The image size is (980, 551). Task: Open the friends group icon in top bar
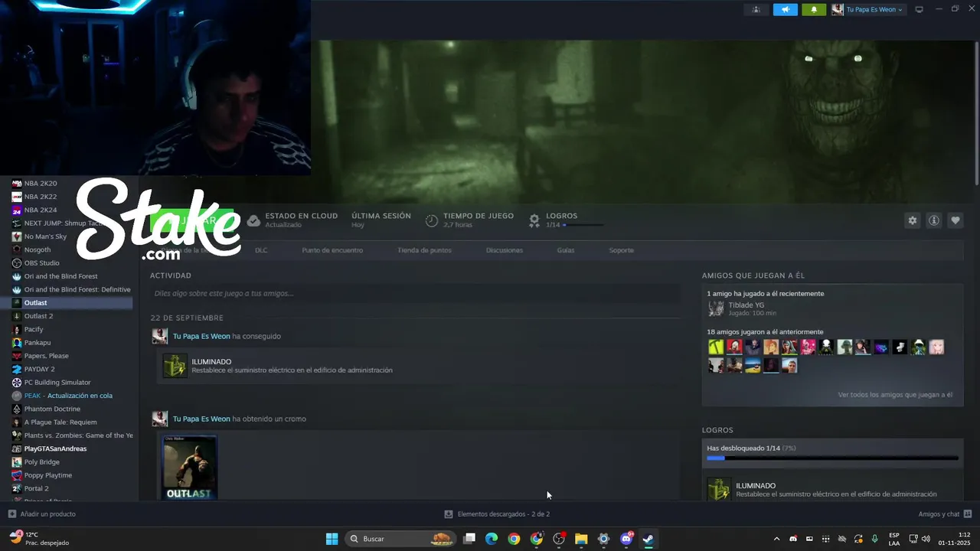(756, 9)
